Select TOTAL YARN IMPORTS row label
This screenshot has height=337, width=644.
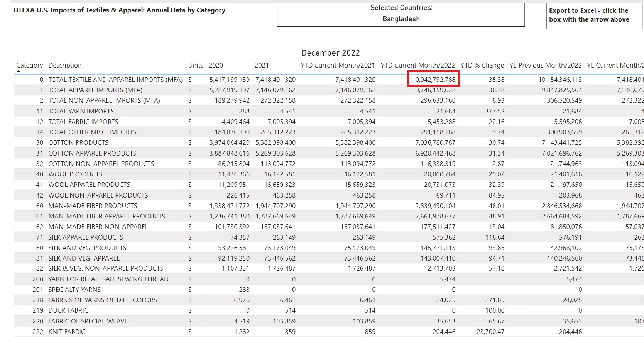tap(81, 111)
